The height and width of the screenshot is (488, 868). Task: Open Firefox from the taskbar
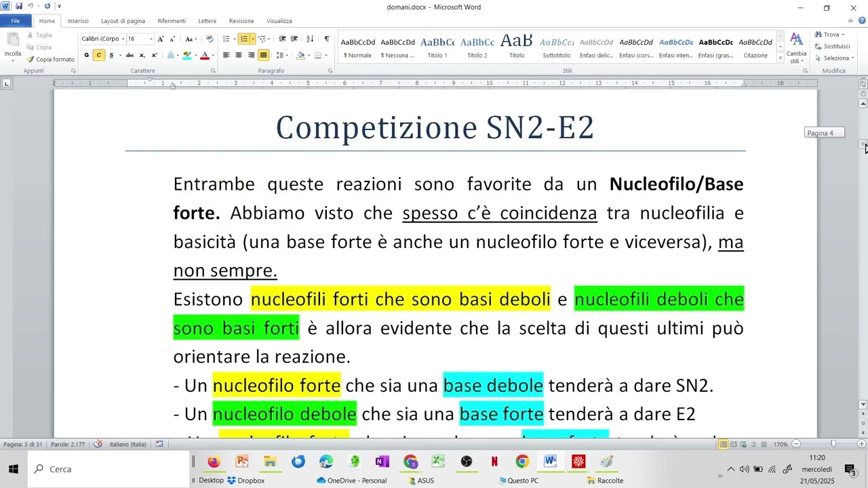(214, 462)
